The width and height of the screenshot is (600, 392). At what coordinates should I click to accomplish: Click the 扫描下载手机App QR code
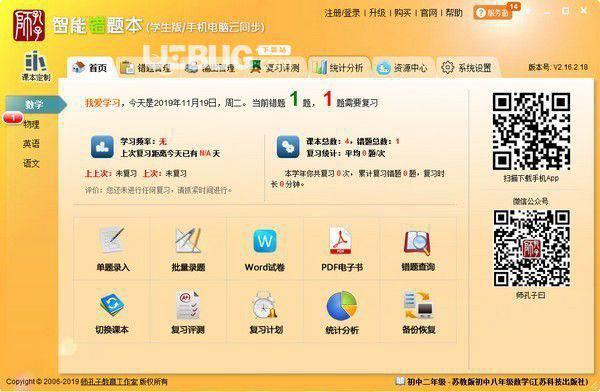point(531,131)
